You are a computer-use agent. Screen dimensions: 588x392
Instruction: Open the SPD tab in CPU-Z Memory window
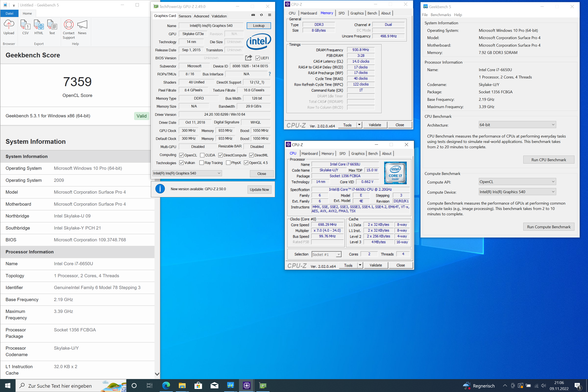[x=341, y=13]
